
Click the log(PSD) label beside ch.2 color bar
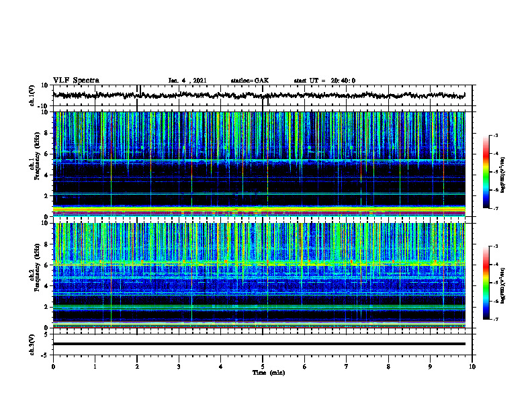(503, 285)
